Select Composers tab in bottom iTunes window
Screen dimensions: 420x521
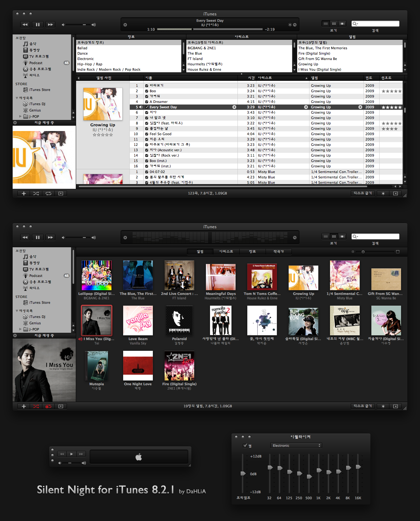(x=279, y=252)
